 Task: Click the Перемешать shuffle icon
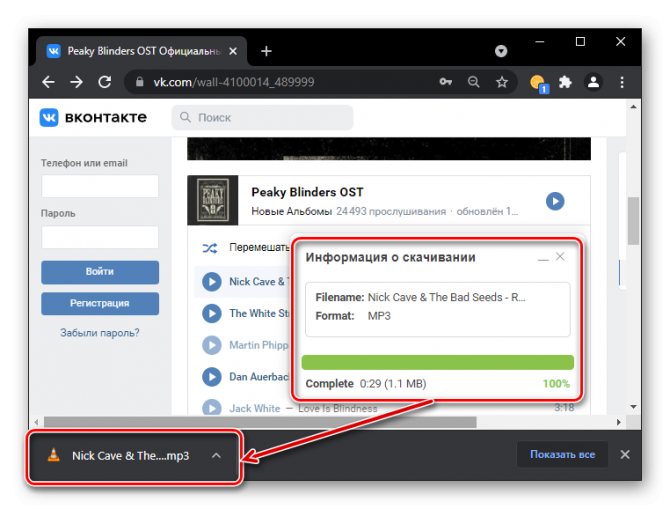point(209,248)
